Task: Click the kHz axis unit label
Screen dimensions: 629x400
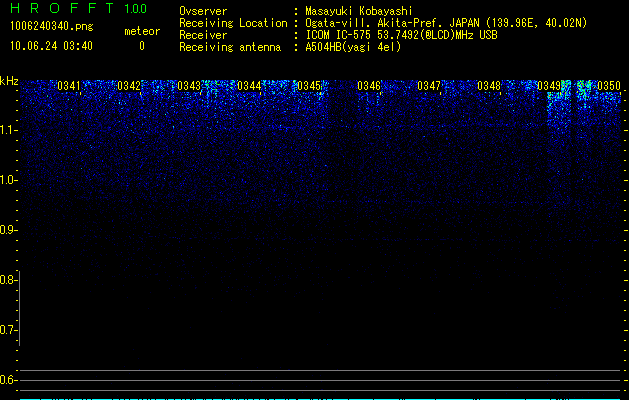Action: click(9, 81)
